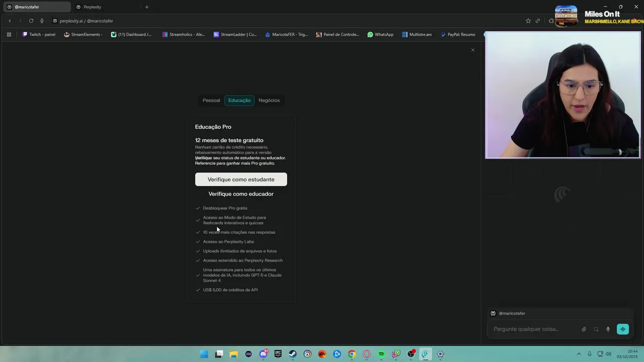Screen dimensions: 644x362
Task: Reload the current page
Action: (31, 21)
